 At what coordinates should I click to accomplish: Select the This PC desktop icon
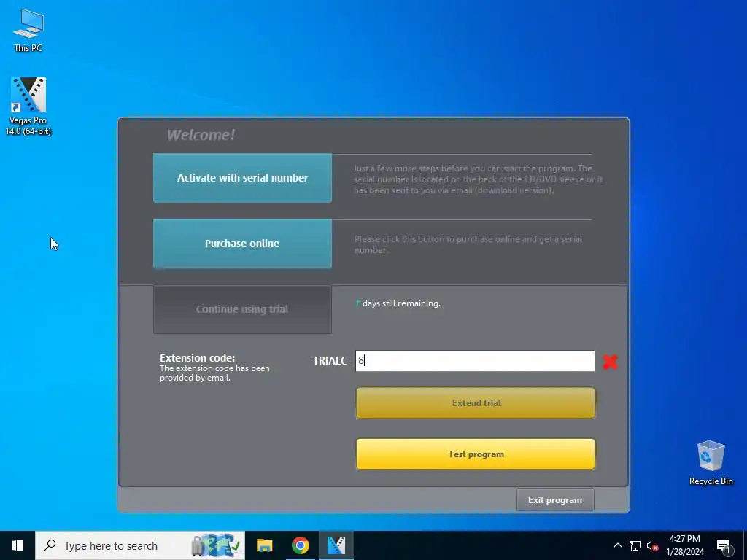coord(28,30)
